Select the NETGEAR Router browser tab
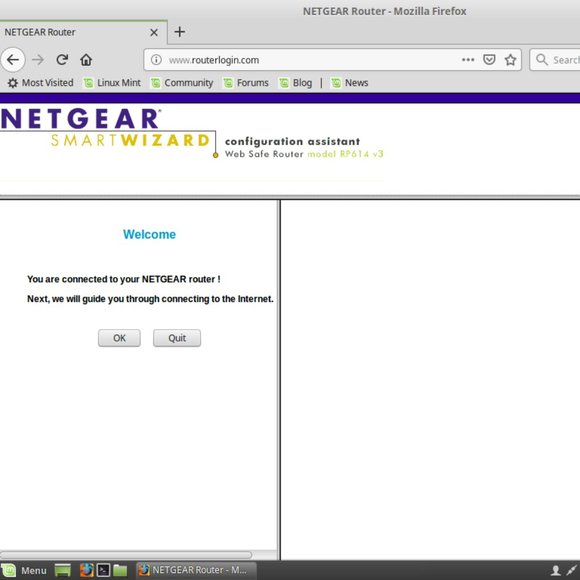580x580 pixels. point(83,32)
